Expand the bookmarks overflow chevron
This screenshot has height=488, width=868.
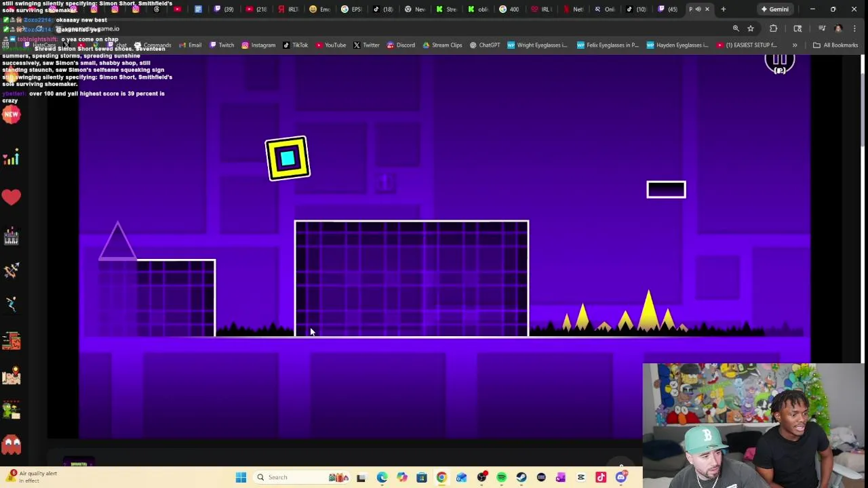795,45
